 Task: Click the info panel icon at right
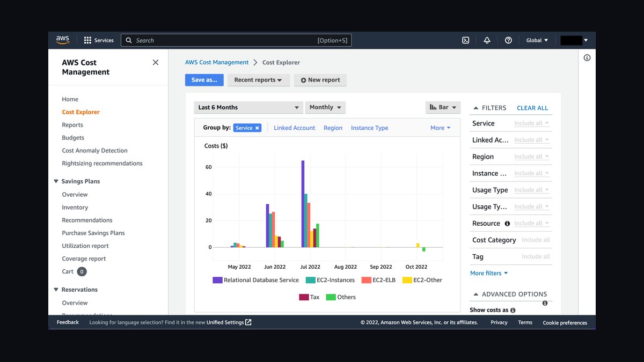(587, 58)
